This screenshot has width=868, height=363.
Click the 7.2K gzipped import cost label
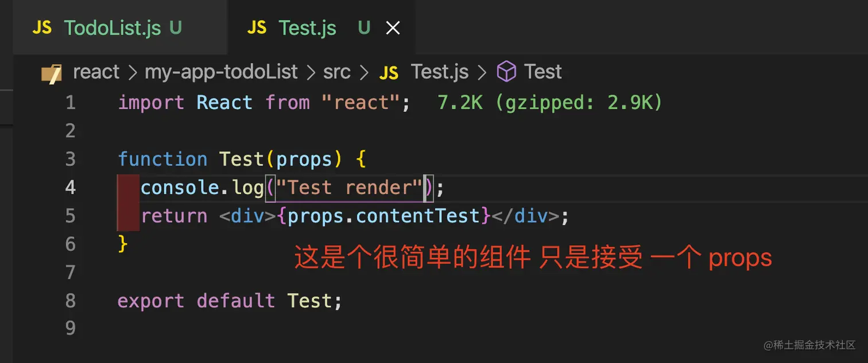549,103
